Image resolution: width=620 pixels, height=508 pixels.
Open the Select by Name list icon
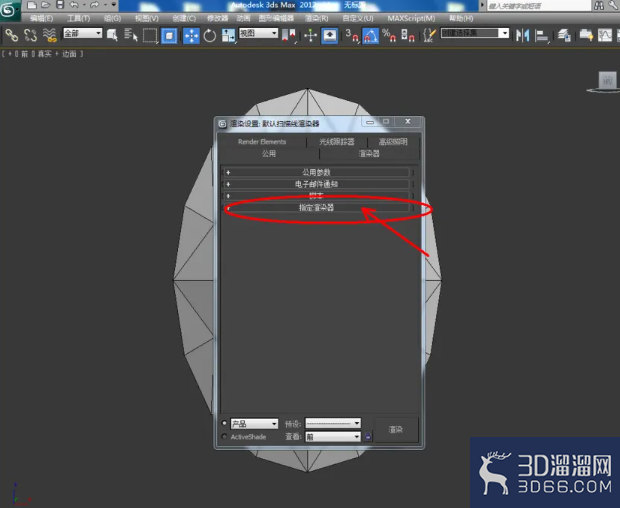coord(131,36)
